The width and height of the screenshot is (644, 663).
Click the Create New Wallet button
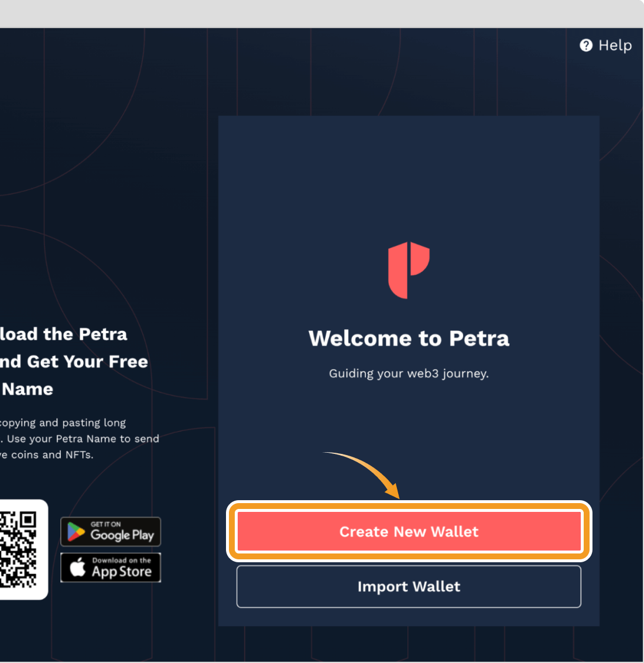point(409,531)
